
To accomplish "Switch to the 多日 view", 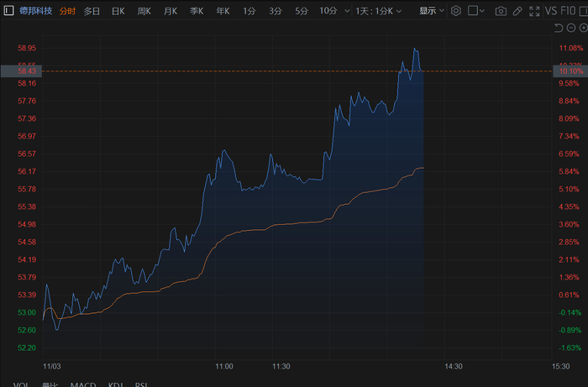I will tap(92, 11).
